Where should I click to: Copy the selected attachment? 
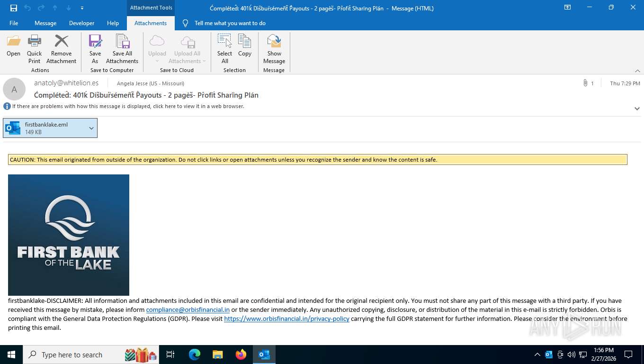(245, 46)
